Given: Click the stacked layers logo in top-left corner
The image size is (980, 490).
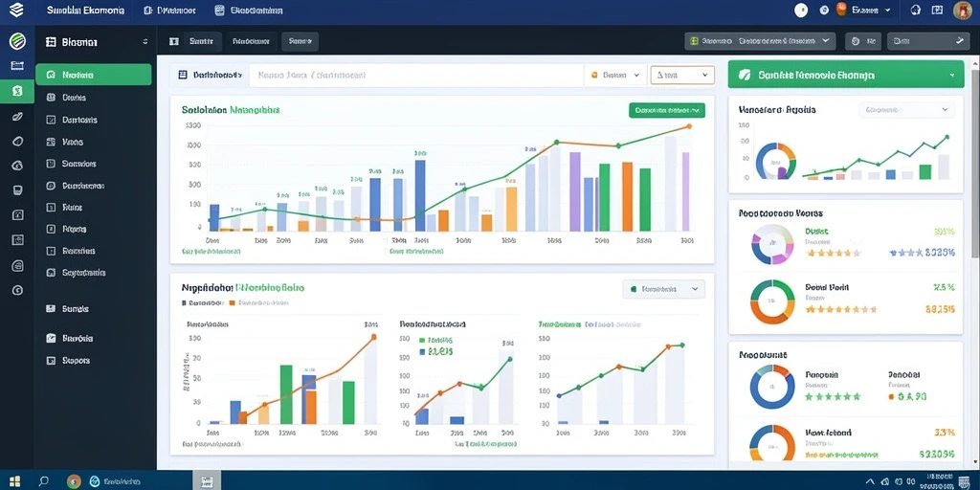Looking at the screenshot, I should click(x=16, y=10).
